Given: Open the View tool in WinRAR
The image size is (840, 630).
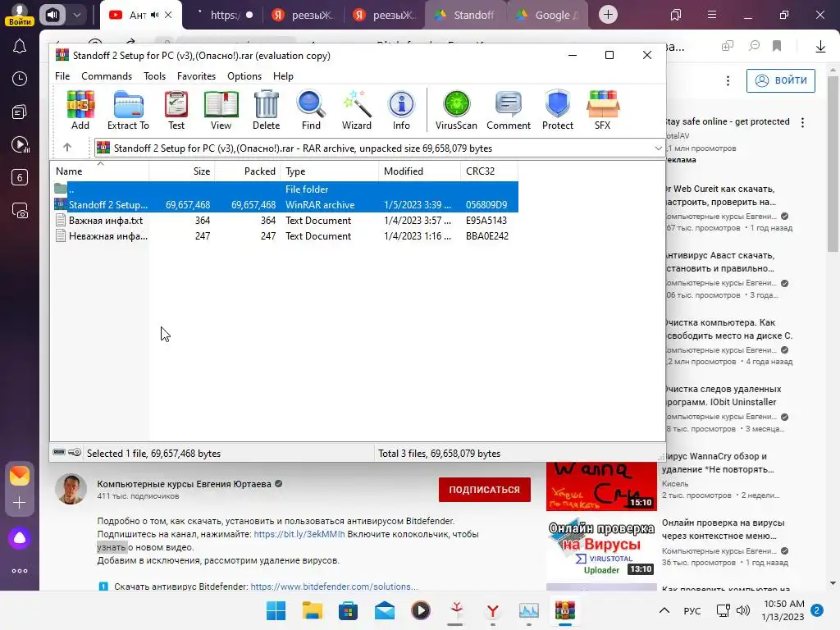Looking at the screenshot, I should click(x=221, y=110).
